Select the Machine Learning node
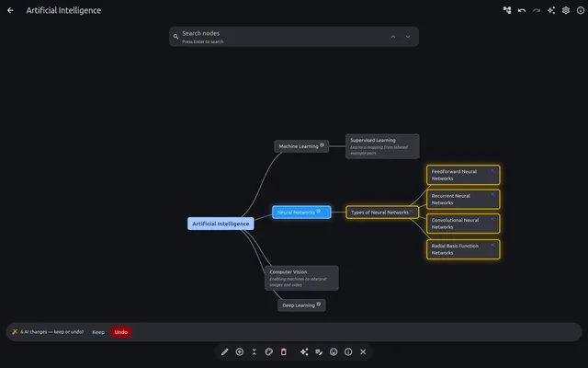Image resolution: width=588 pixels, height=368 pixels. [x=301, y=146]
